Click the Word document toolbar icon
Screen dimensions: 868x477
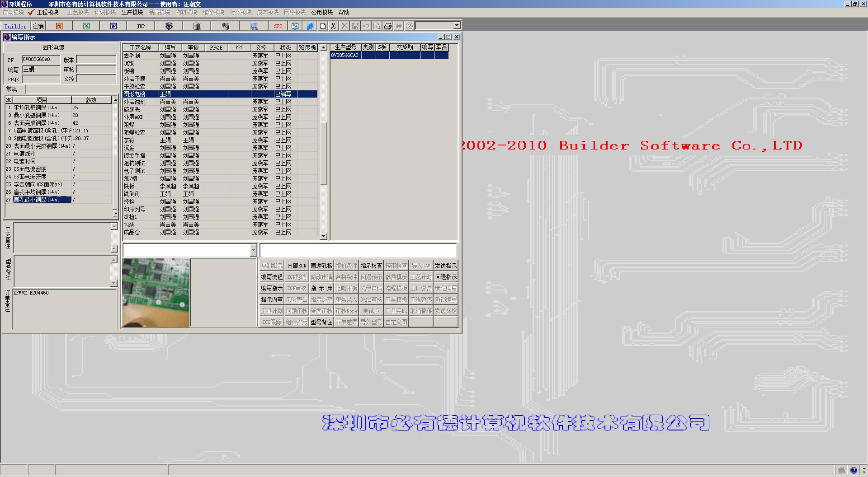pyautogui.click(x=113, y=26)
